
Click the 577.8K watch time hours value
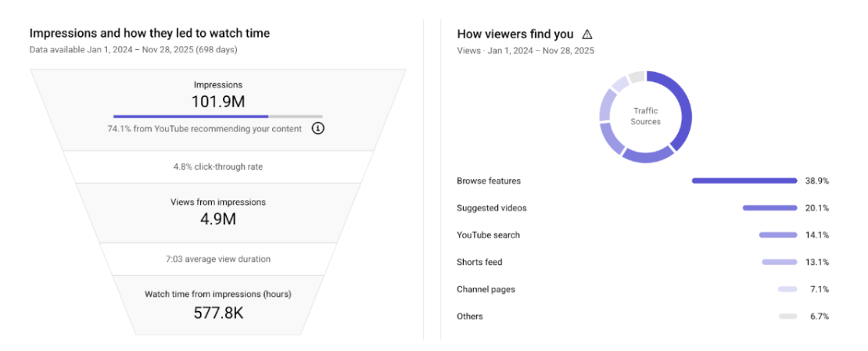(x=218, y=313)
